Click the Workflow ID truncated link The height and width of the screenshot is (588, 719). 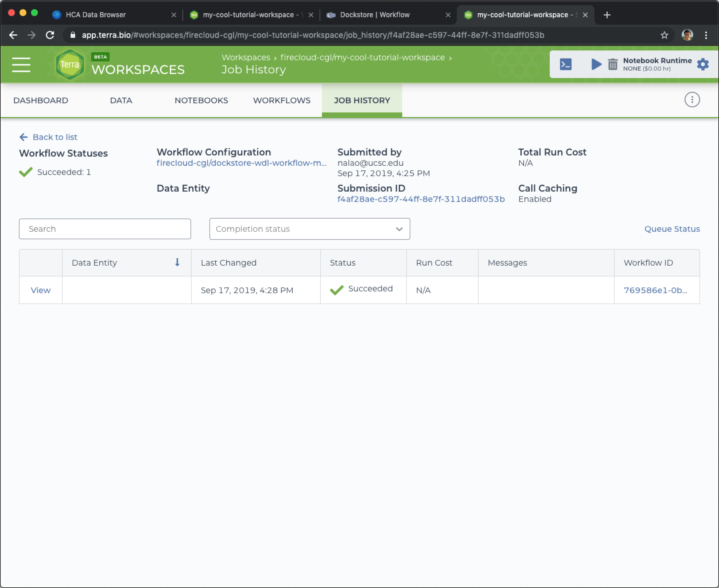655,290
